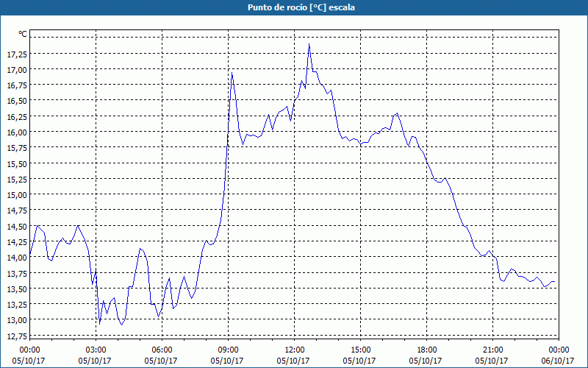
Task: Click the 06:00 time label
Action: [162, 350]
